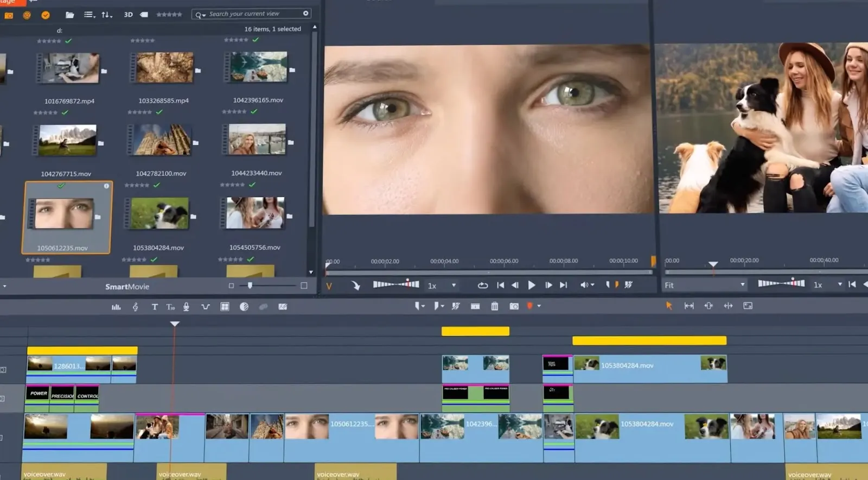Open the SmartMovie section
Image resolution: width=868 pixels, height=480 pixels.
pyautogui.click(x=127, y=287)
